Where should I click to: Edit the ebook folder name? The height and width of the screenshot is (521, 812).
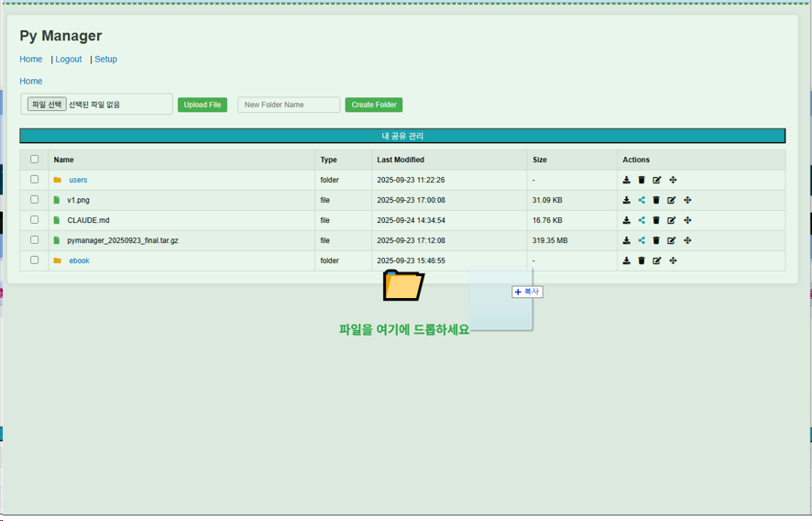pyautogui.click(x=657, y=260)
